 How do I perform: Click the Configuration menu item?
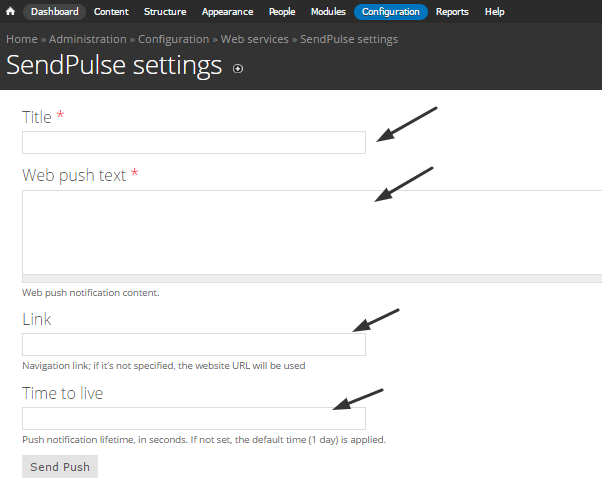tap(391, 12)
